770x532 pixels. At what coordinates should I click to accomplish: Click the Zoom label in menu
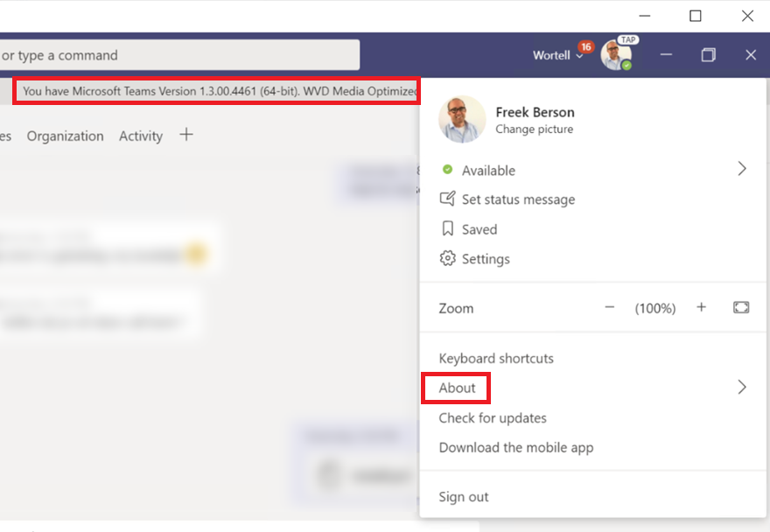click(x=456, y=309)
